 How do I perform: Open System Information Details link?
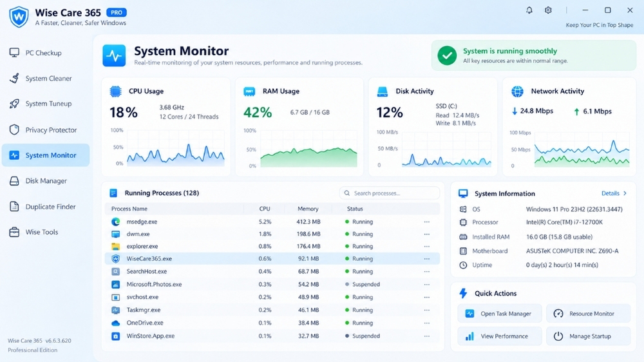coord(614,193)
